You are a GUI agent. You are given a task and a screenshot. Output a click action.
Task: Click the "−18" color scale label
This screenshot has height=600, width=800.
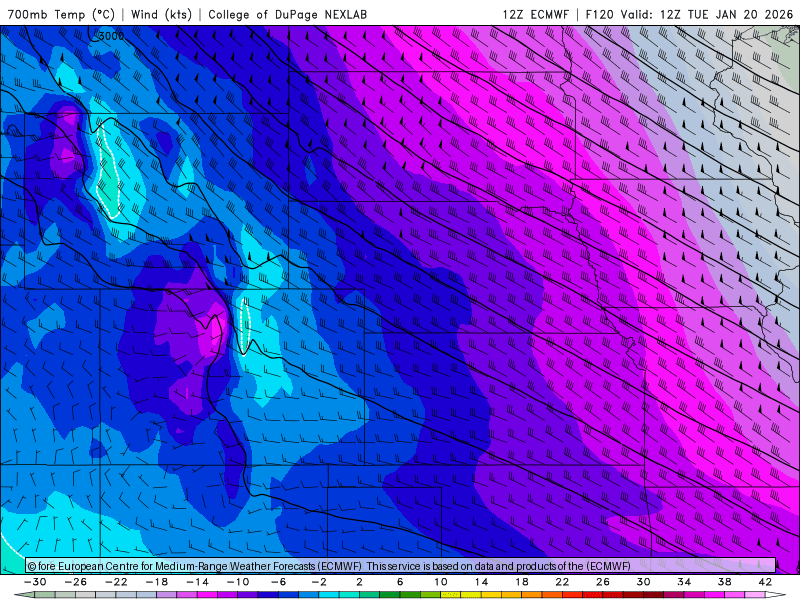pyautogui.click(x=157, y=582)
